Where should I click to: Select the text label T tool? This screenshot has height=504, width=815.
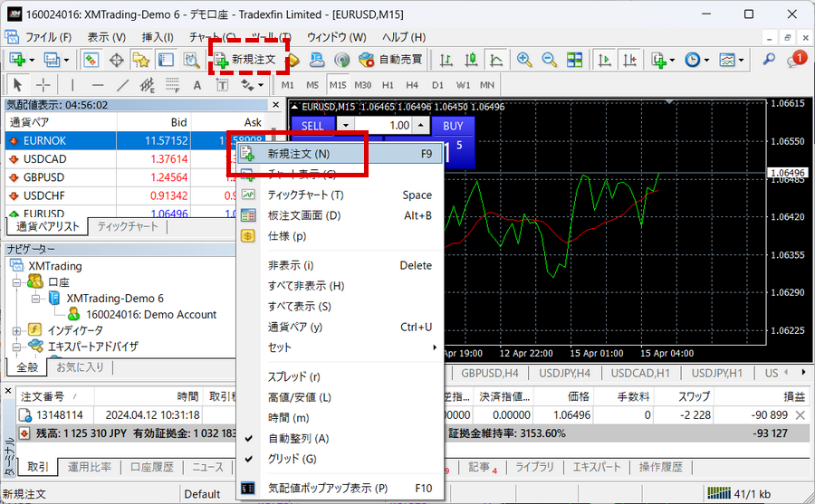(x=222, y=85)
